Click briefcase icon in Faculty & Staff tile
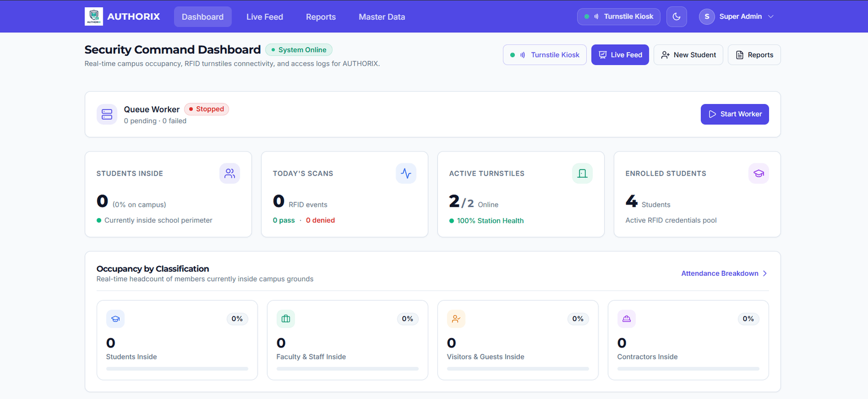 click(x=285, y=319)
